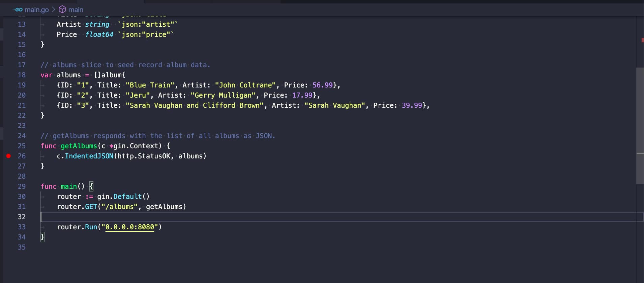Click the getAlbums function name definition
The width and height of the screenshot is (644, 283).
(79, 146)
